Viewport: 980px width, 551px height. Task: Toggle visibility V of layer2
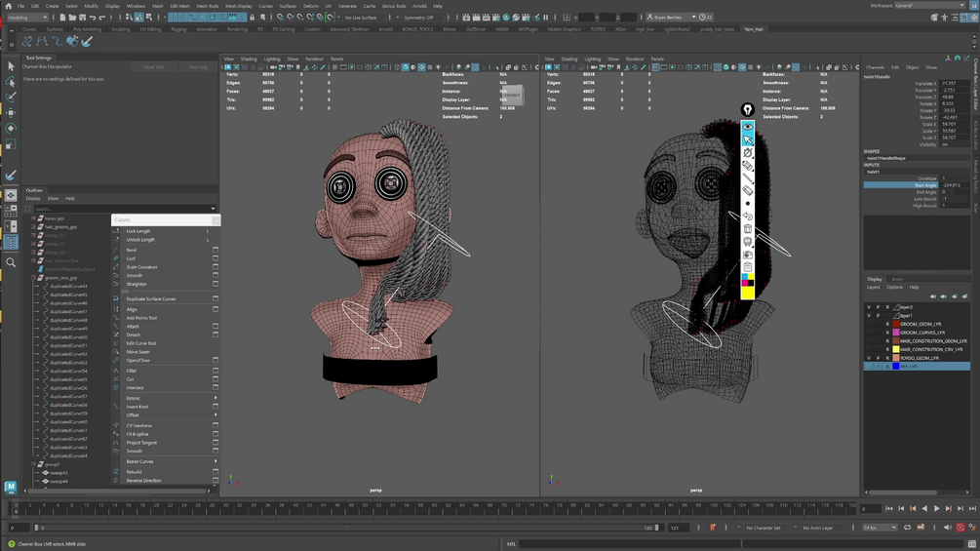[869, 307]
